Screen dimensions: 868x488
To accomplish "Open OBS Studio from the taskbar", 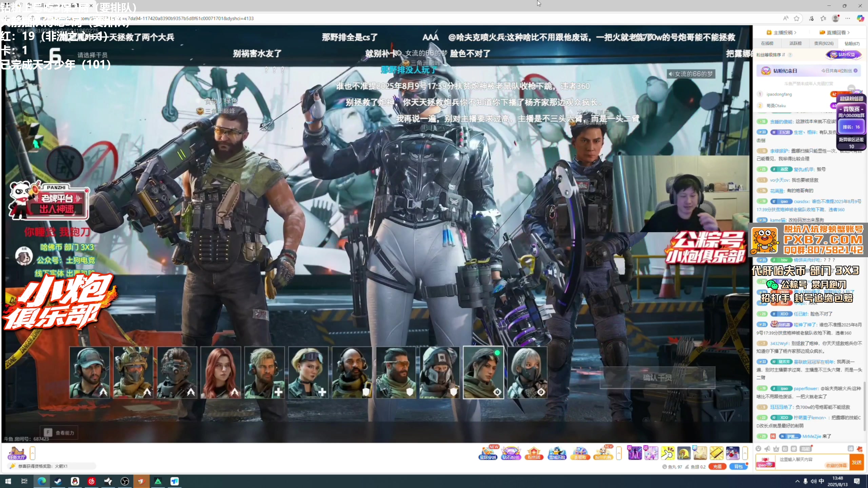I will click(x=125, y=481).
